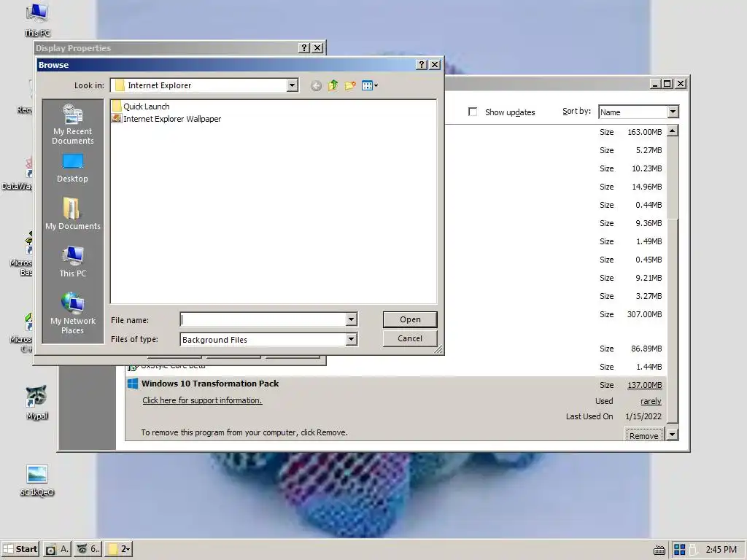Open grouped folder taskbar item
This screenshot has width=747, height=560.
pyautogui.click(x=119, y=549)
